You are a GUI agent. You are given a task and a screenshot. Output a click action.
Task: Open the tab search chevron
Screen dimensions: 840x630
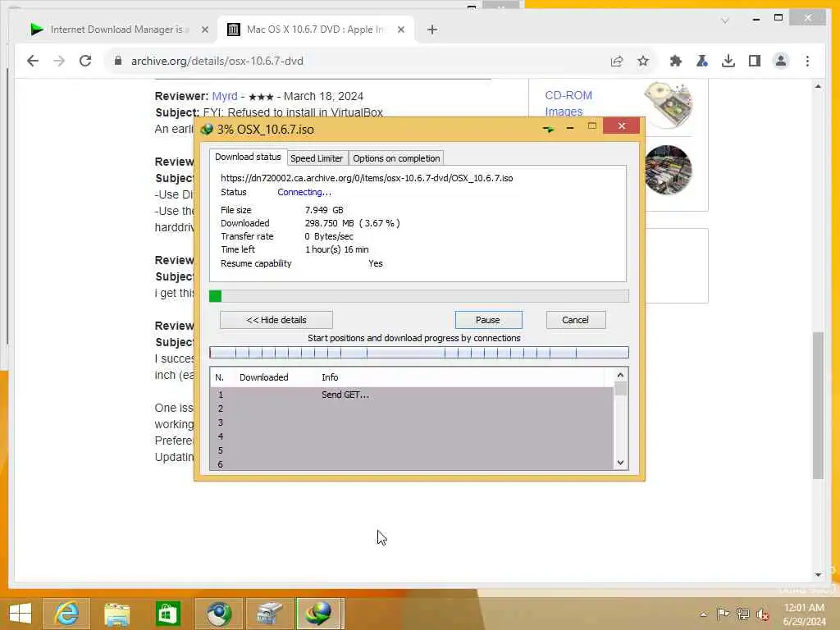[725, 21]
